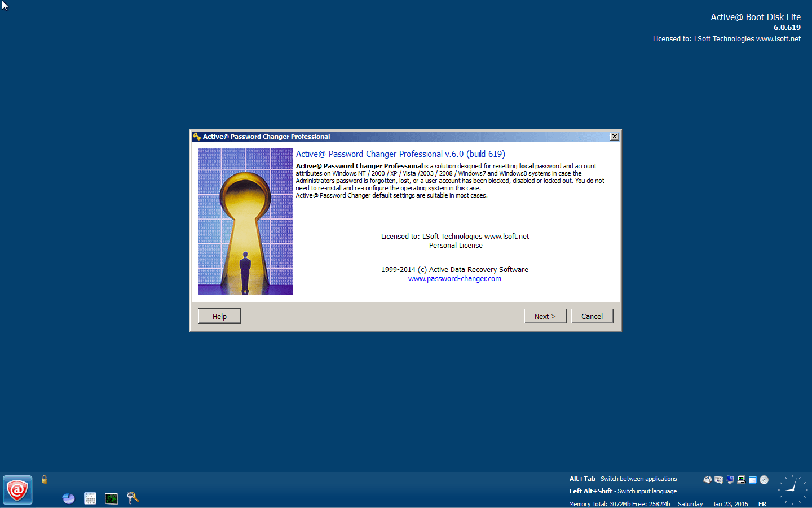Open the computer system monitor tray icon
The height and width of the screenshot is (508, 812).
pyautogui.click(x=742, y=480)
